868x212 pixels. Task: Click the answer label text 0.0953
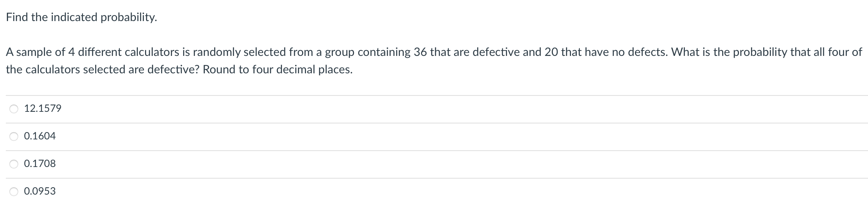coord(40,191)
